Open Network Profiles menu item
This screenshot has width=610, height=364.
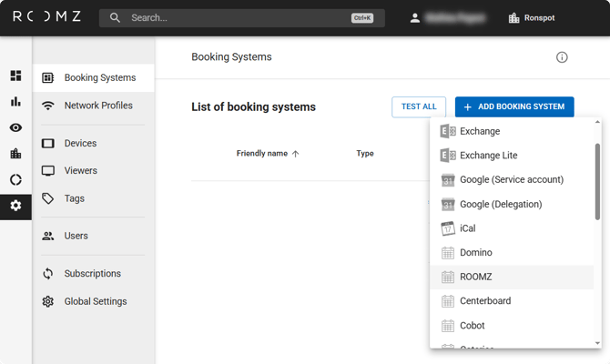pyautogui.click(x=94, y=106)
